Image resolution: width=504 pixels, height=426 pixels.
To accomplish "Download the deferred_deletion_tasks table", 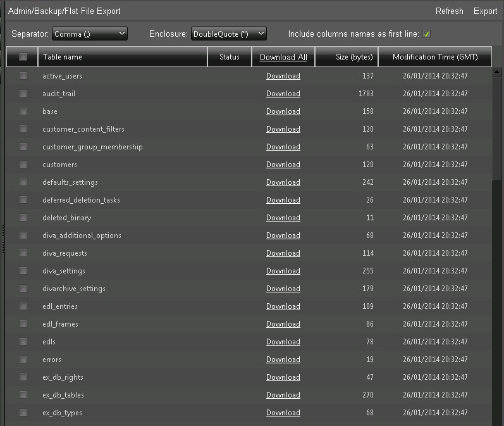I will click(x=283, y=200).
